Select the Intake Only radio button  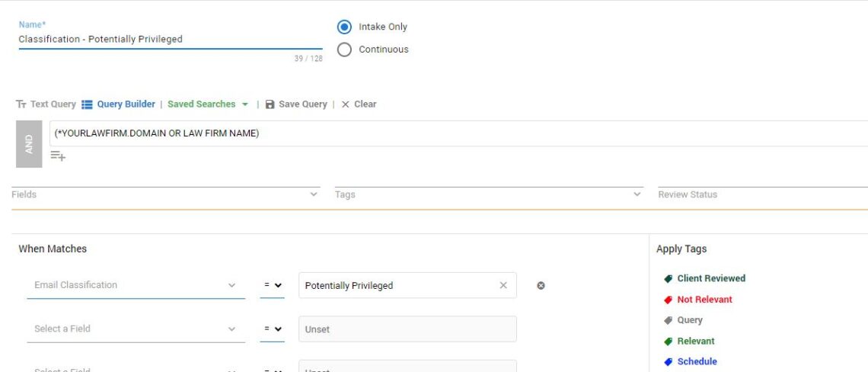[x=344, y=27]
